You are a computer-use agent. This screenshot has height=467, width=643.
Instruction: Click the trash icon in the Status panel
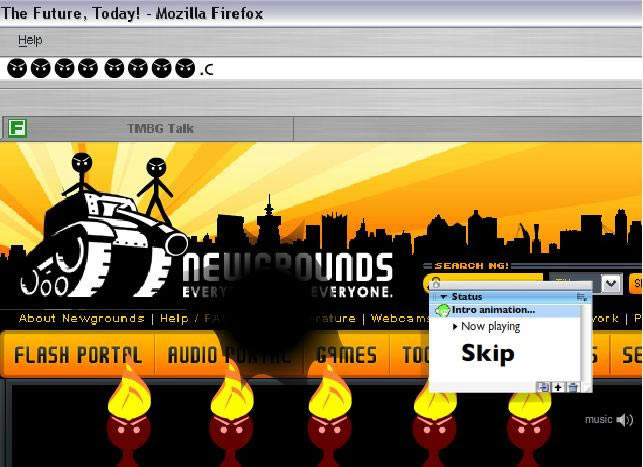[x=573, y=387]
